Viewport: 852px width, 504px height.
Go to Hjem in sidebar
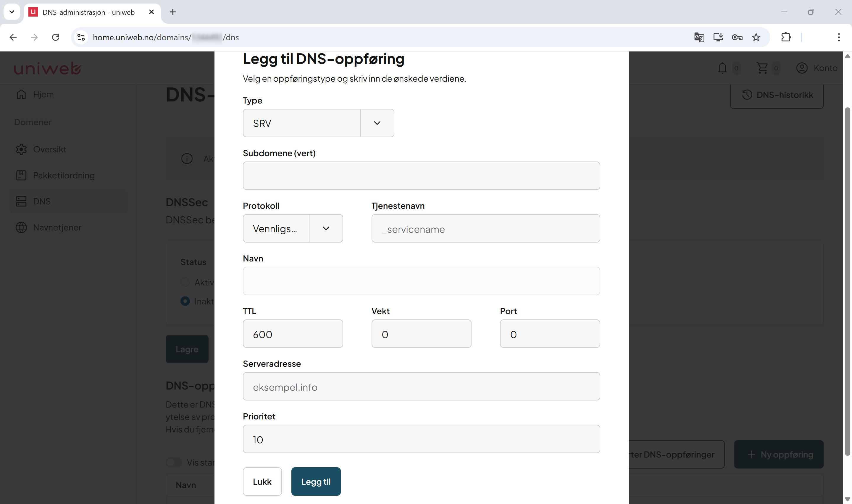tap(43, 94)
